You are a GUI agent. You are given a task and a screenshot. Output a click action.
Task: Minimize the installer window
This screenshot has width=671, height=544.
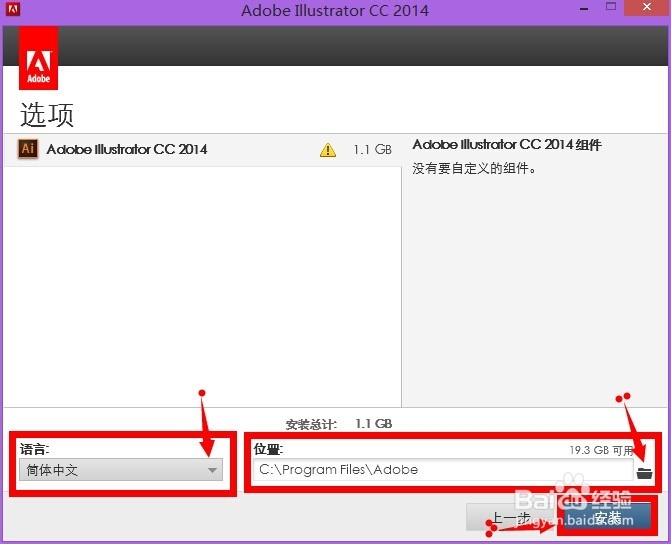[x=584, y=9]
